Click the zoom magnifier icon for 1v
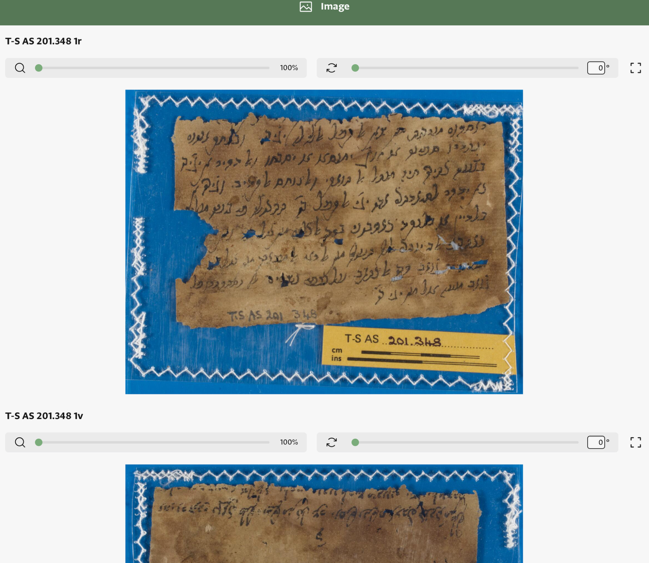The image size is (649, 563). pyautogui.click(x=20, y=443)
